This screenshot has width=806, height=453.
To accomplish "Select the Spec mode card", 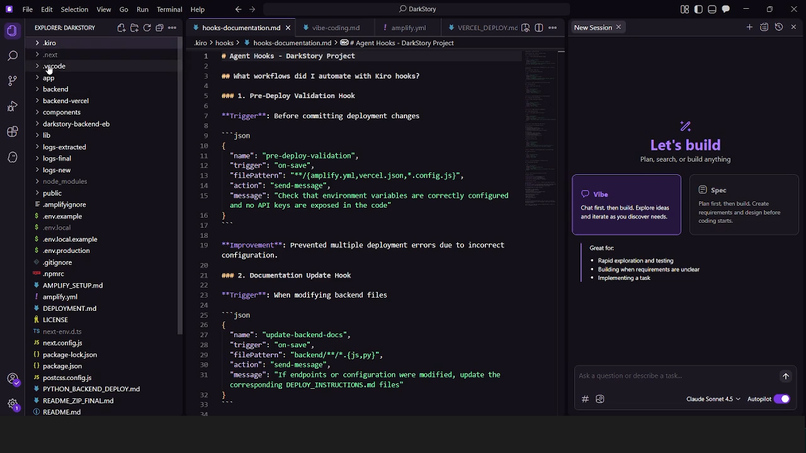I will (x=744, y=205).
